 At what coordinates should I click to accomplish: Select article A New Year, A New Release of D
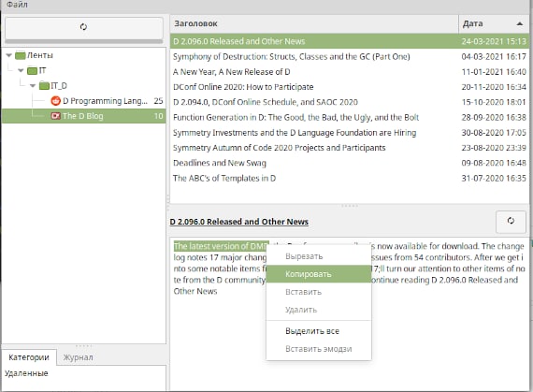pos(350,72)
